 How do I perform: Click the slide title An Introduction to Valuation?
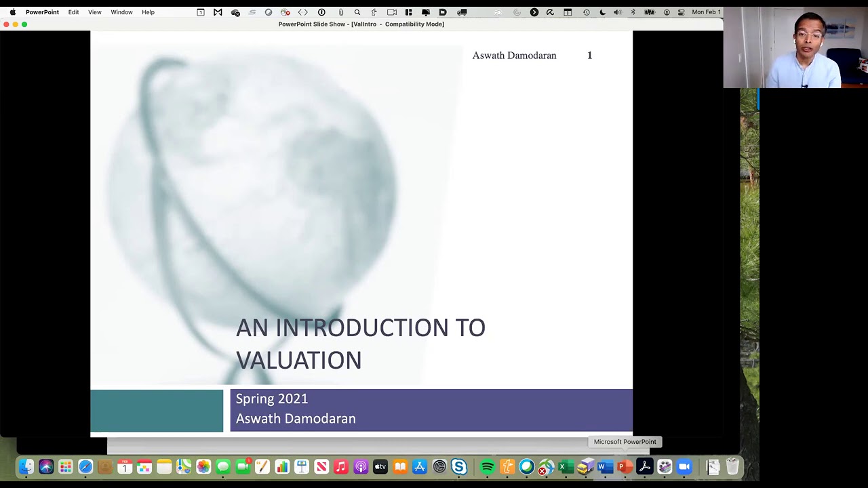pos(360,344)
